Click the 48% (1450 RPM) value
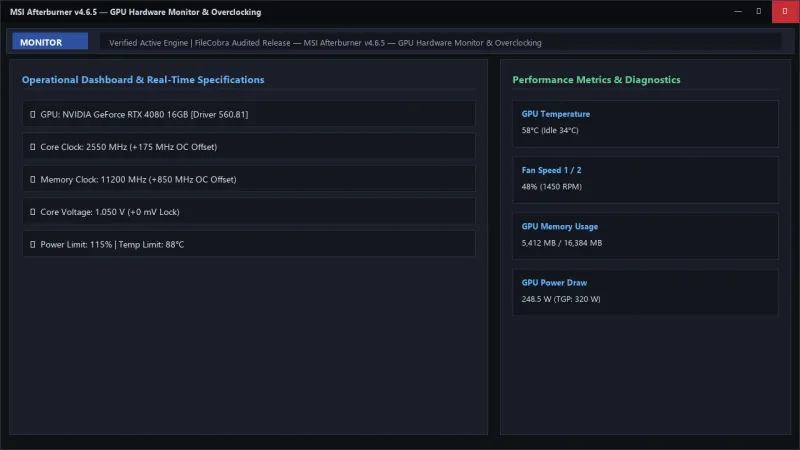 click(552, 187)
